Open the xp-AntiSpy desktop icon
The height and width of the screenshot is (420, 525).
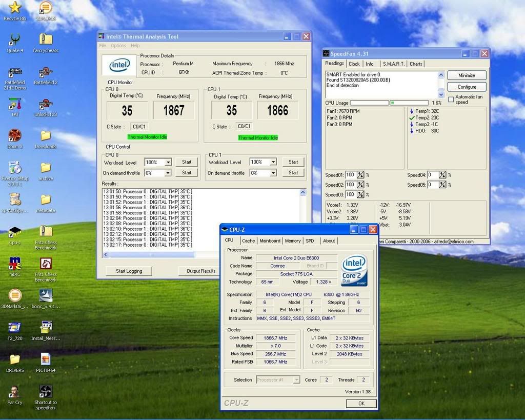[x=15, y=203]
